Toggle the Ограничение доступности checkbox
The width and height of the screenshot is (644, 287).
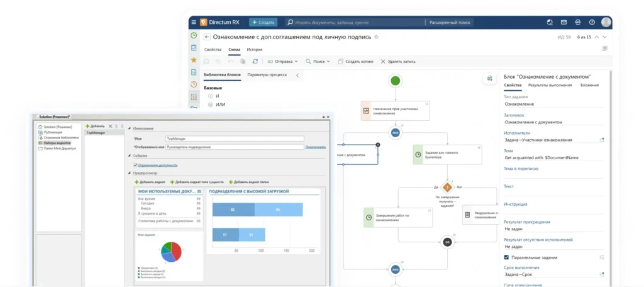pos(136,165)
